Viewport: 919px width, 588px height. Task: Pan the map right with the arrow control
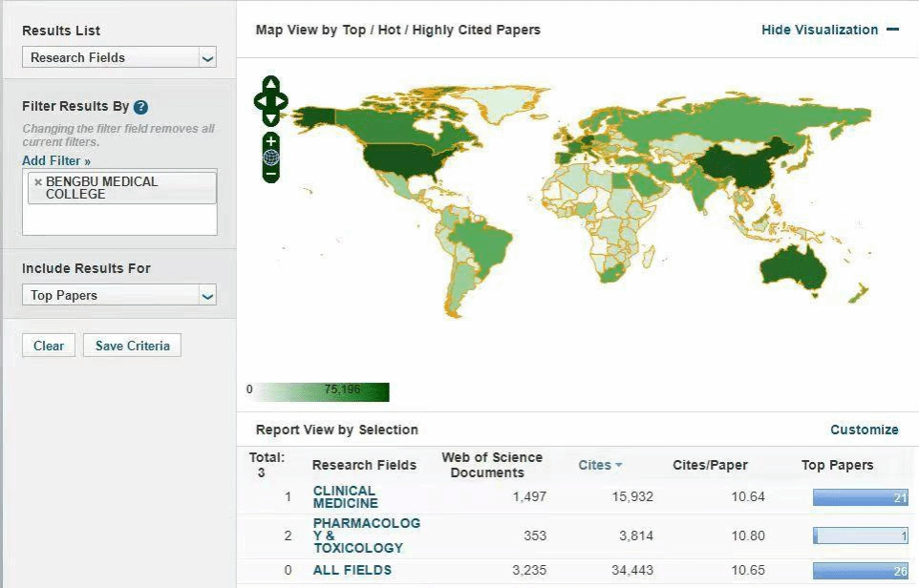tap(281, 101)
